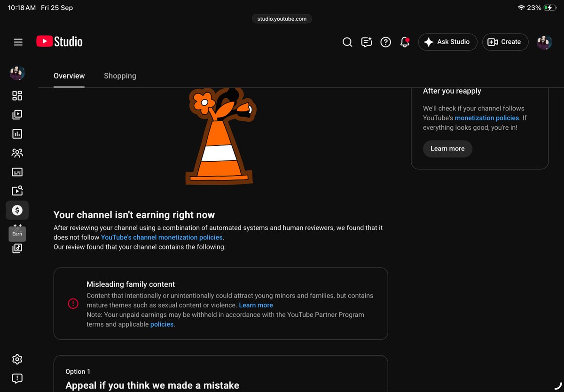This screenshot has width=564, height=392.
Task: Click the 'After you reapply' heading
Action: pyautogui.click(x=452, y=91)
